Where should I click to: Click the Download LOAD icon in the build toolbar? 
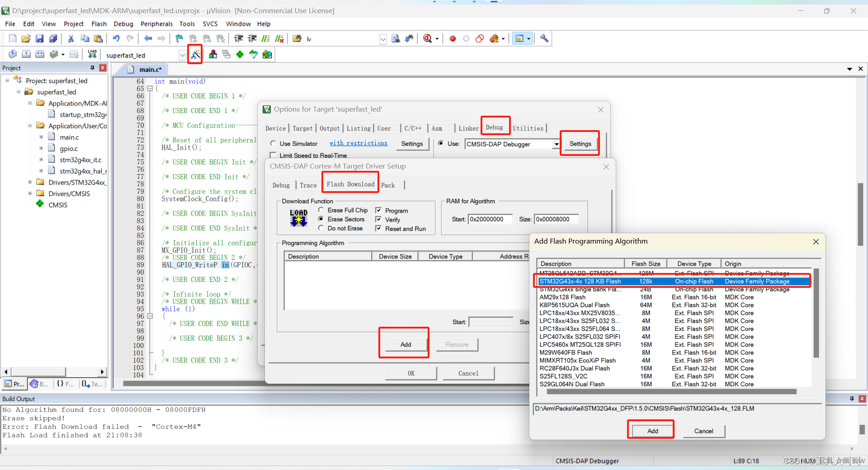pyautogui.click(x=92, y=55)
